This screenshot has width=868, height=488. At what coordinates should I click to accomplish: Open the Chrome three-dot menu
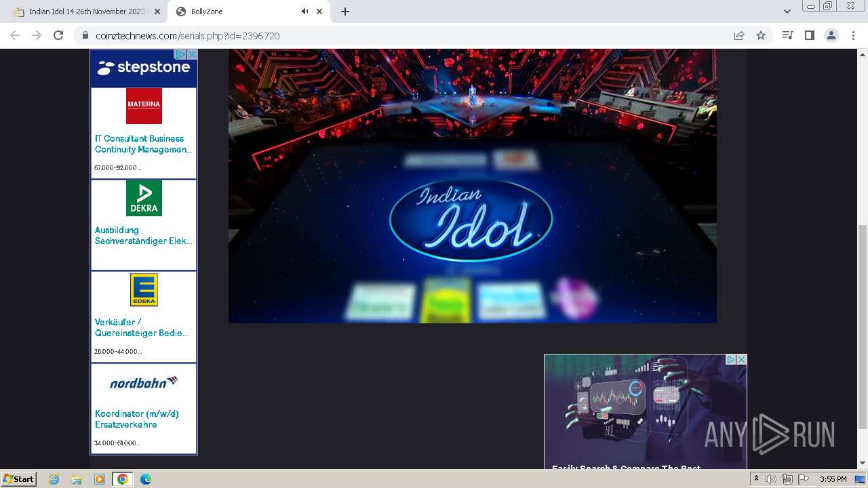853,35
